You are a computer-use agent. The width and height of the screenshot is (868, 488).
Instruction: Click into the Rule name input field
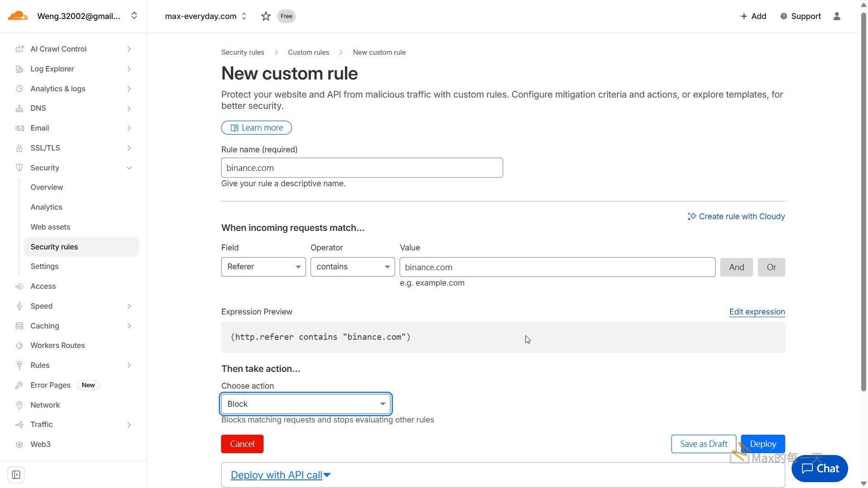pyautogui.click(x=362, y=168)
